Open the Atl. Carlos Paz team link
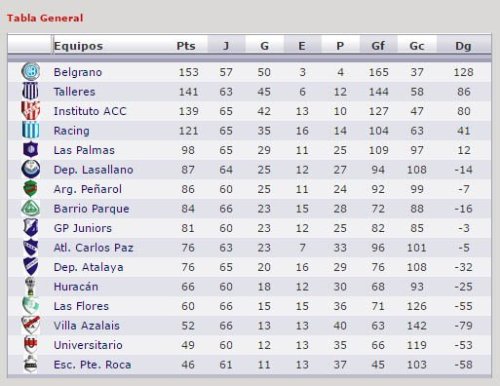Viewport: 500px width, 386px height. pyautogui.click(x=93, y=248)
